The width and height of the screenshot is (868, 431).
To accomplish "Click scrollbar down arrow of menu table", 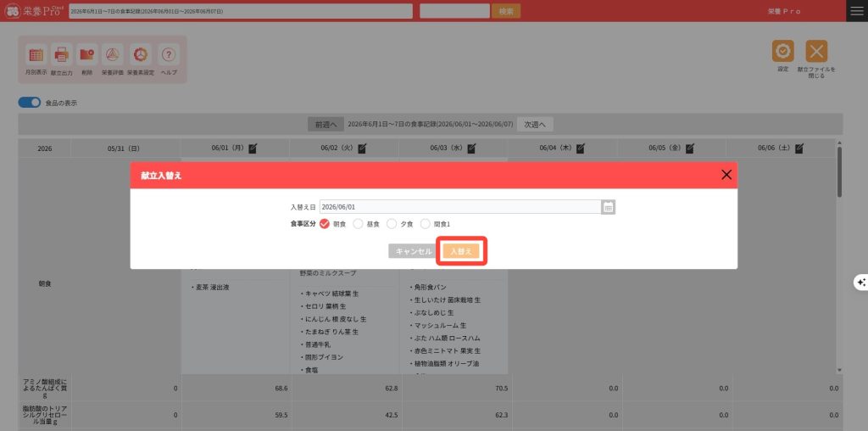I will click(x=839, y=370).
